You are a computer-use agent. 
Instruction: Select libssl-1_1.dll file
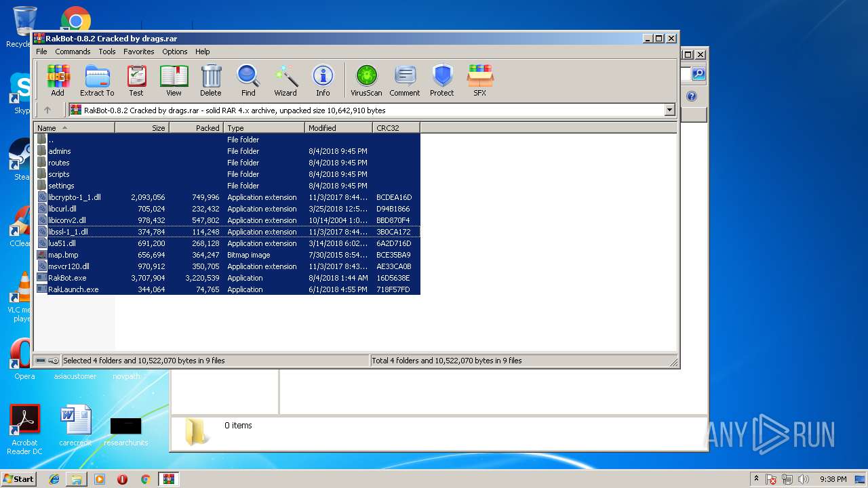[x=227, y=232]
